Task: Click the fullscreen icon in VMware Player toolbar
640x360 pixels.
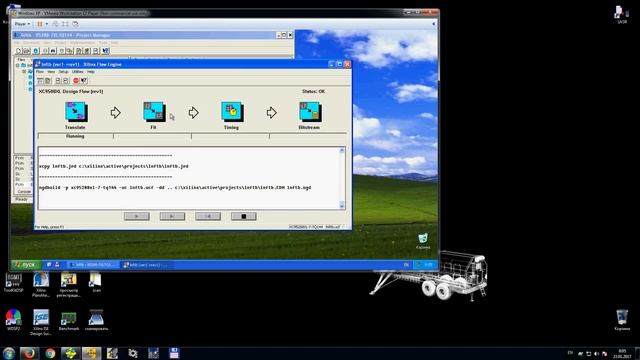Action: coord(65,24)
